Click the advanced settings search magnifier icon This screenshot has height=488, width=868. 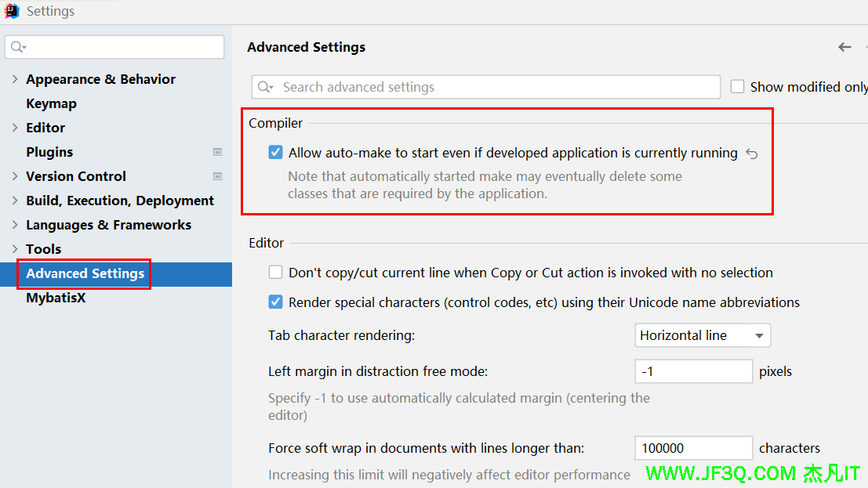click(x=265, y=87)
